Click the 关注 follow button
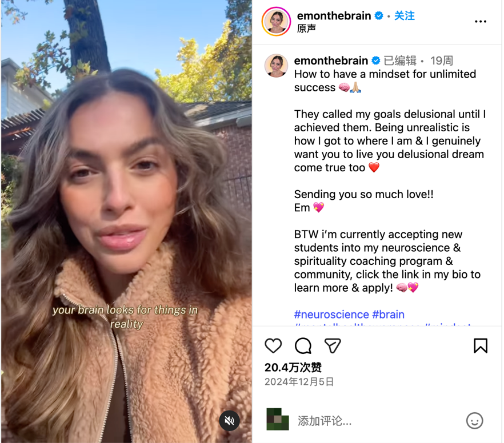The width and height of the screenshot is (504, 443). pyautogui.click(x=405, y=15)
